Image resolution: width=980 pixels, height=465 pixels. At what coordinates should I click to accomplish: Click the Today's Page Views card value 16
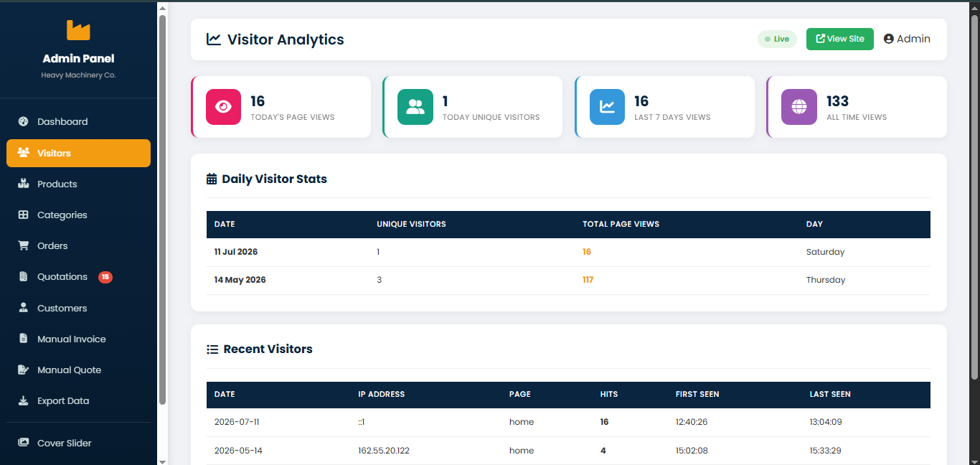[x=258, y=101]
